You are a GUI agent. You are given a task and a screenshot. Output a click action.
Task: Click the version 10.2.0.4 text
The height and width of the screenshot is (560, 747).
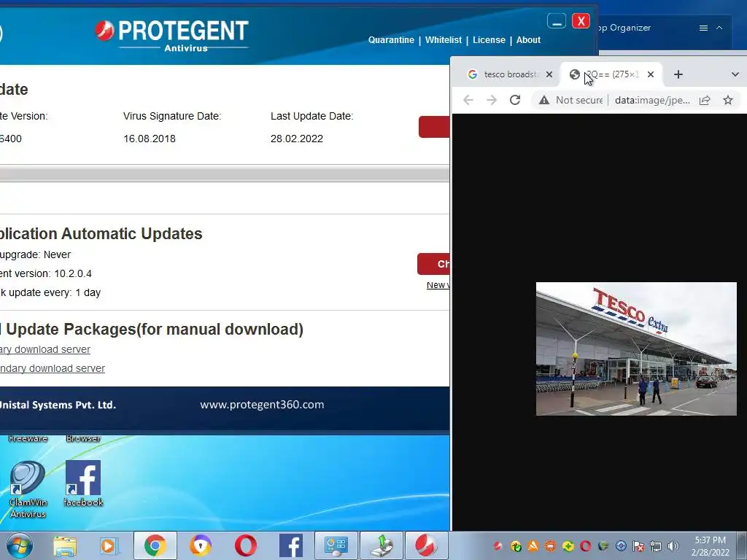click(73, 274)
